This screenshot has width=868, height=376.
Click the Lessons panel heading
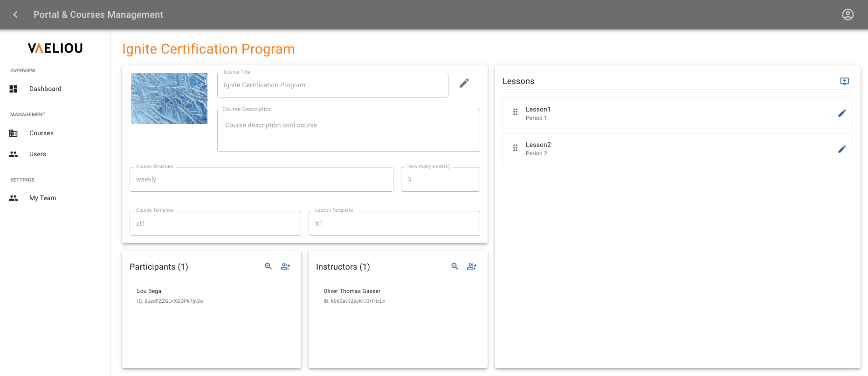pos(518,81)
